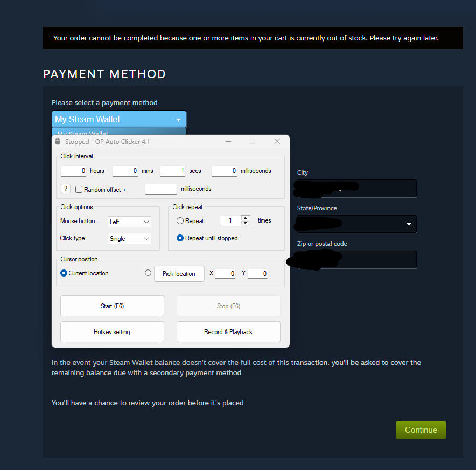Image resolution: width=476 pixels, height=470 pixels.
Task: Click the green Continue button
Action: click(421, 430)
